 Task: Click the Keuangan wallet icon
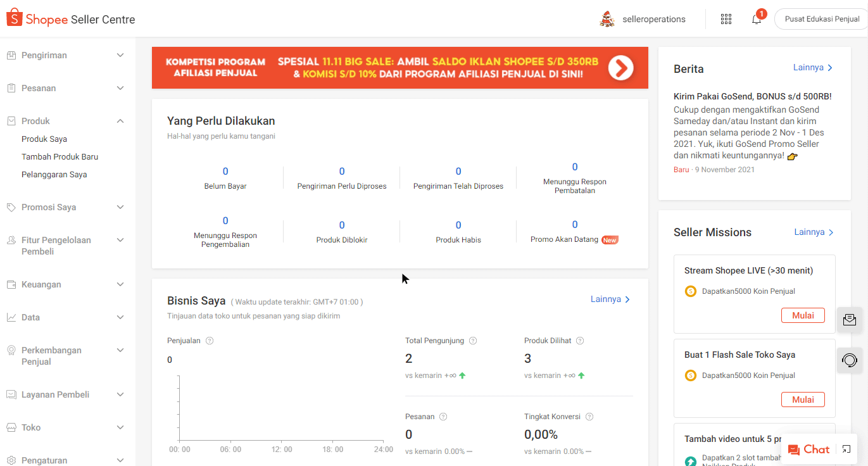11,285
